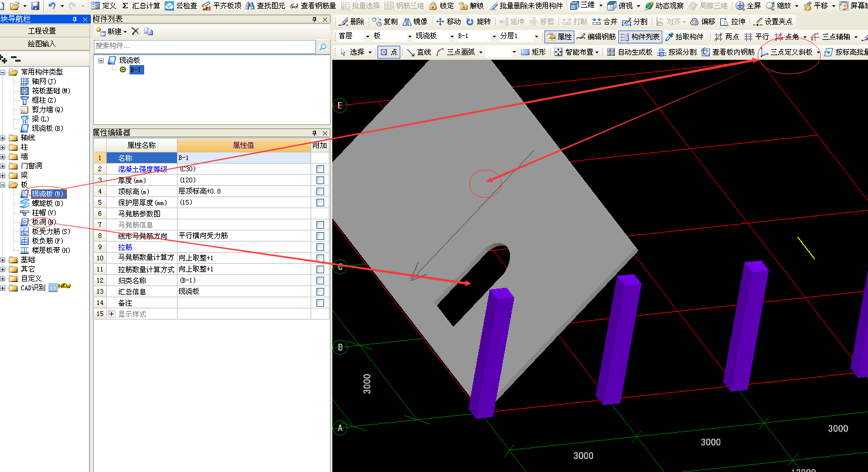Switch to the 绘图输入 tab

[42, 43]
